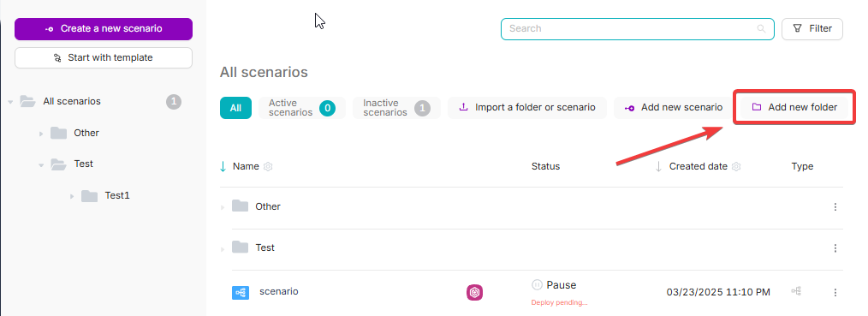This screenshot has width=868, height=316.
Task: Click Import a folder or scenario
Action: point(527,108)
